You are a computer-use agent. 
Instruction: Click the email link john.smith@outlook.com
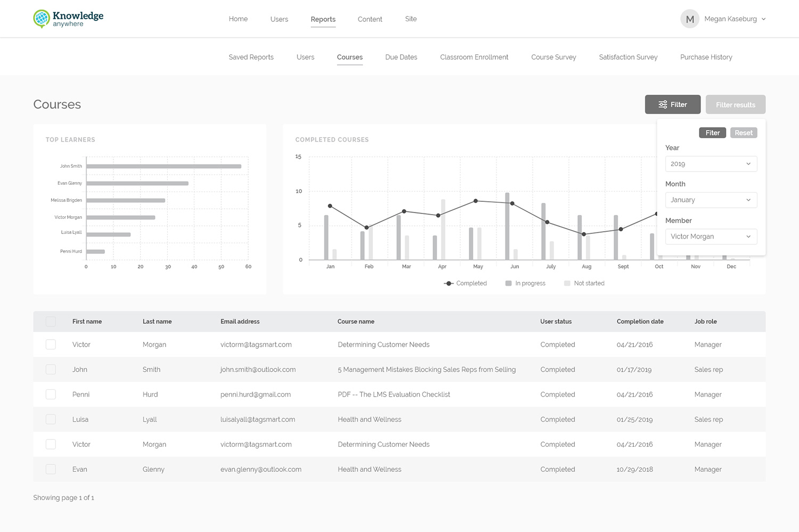[258, 369]
